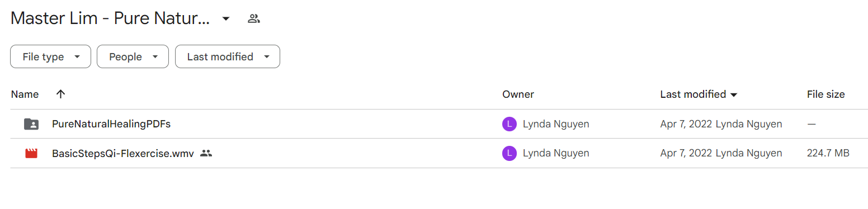Click the shared icon next to BasicStepsQi-Flexercise.wmv
Image resolution: width=868 pixels, height=209 pixels.
point(206,153)
